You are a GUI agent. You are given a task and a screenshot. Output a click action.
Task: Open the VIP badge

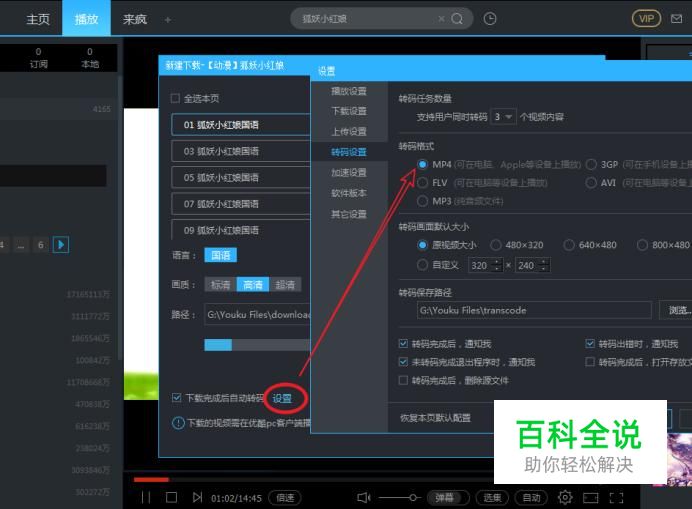646,19
